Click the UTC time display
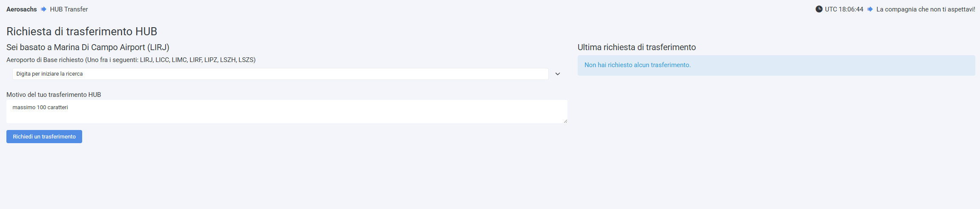980x209 pixels. (x=844, y=9)
